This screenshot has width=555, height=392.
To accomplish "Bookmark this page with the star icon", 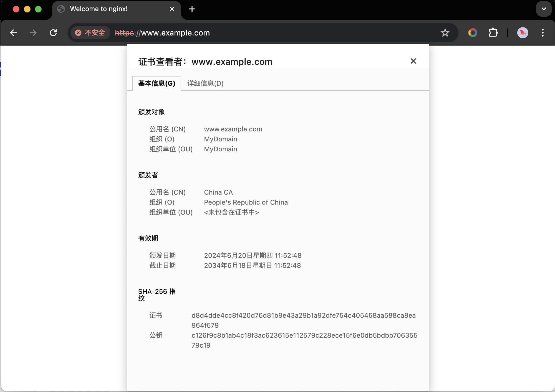I will point(445,33).
